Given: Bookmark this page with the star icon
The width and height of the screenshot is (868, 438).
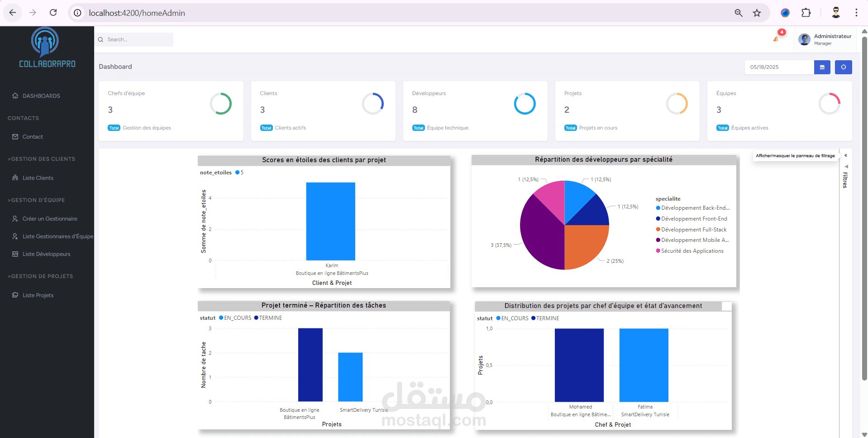Looking at the screenshot, I should click(x=757, y=13).
